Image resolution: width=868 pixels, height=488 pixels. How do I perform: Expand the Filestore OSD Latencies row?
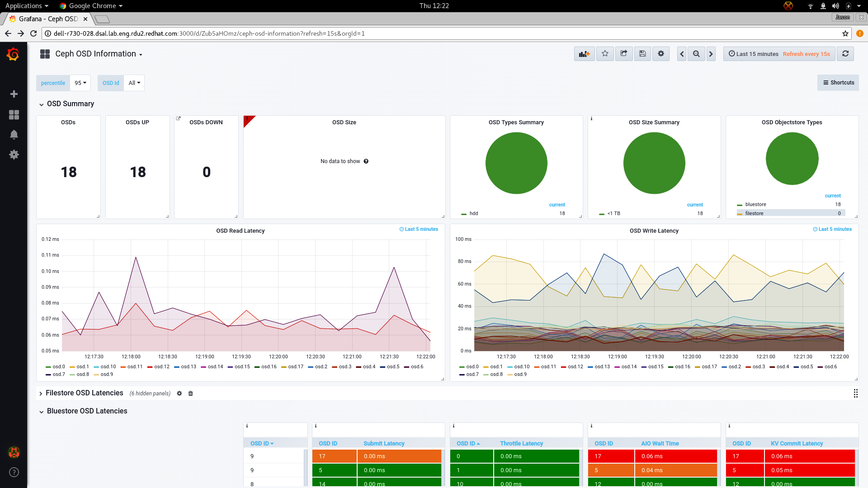coord(84,393)
